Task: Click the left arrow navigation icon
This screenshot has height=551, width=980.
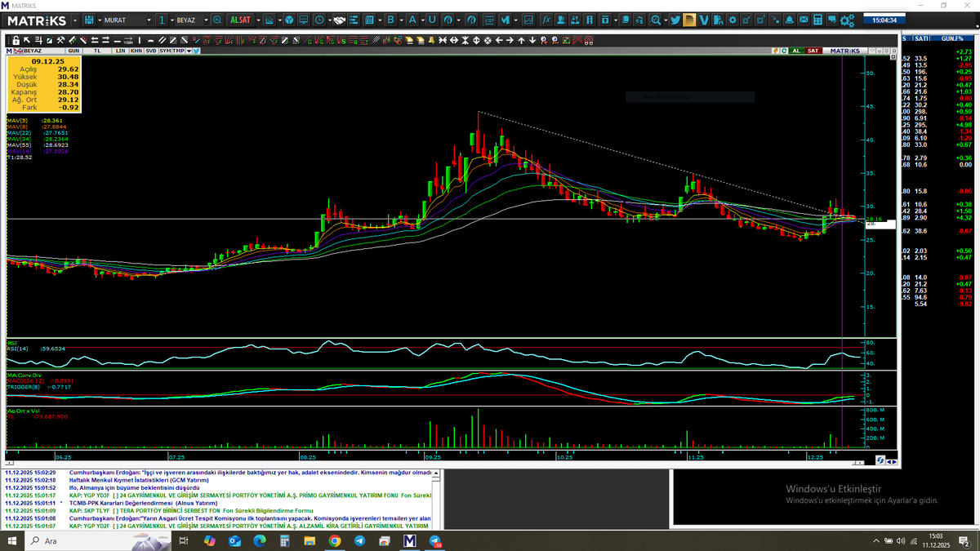Action: pyautogui.click(x=499, y=40)
